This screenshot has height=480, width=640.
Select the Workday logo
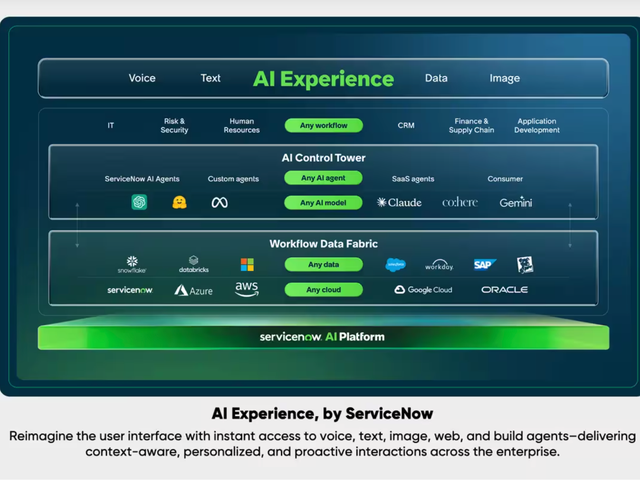(x=439, y=265)
